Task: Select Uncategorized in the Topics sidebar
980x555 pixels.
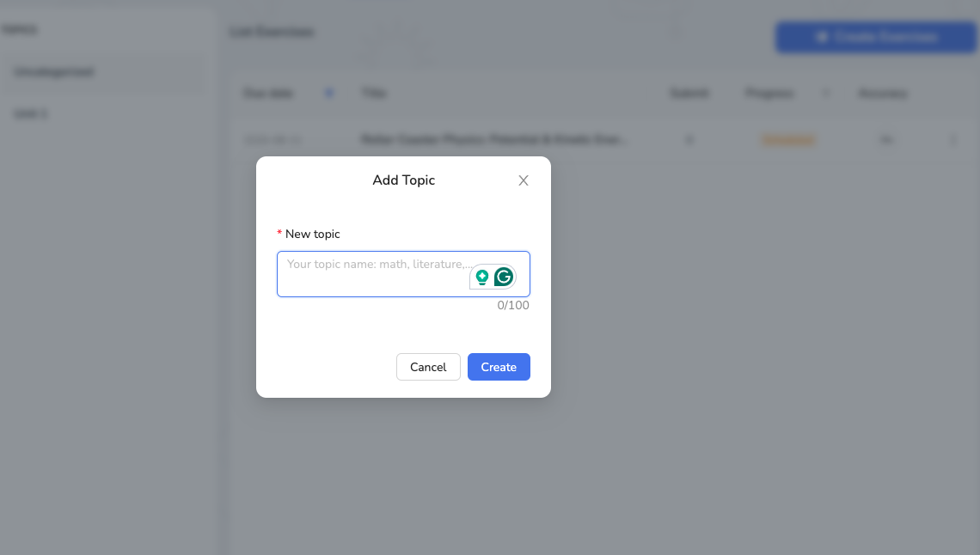Action: (53, 71)
